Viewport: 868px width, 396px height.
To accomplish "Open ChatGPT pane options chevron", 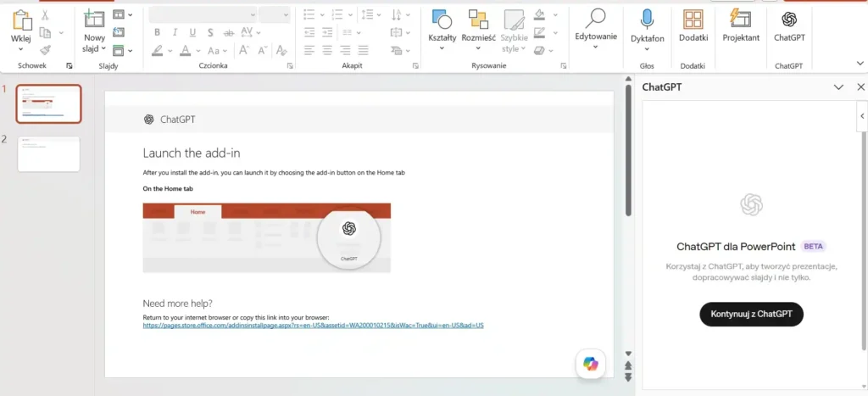I will click(x=838, y=87).
